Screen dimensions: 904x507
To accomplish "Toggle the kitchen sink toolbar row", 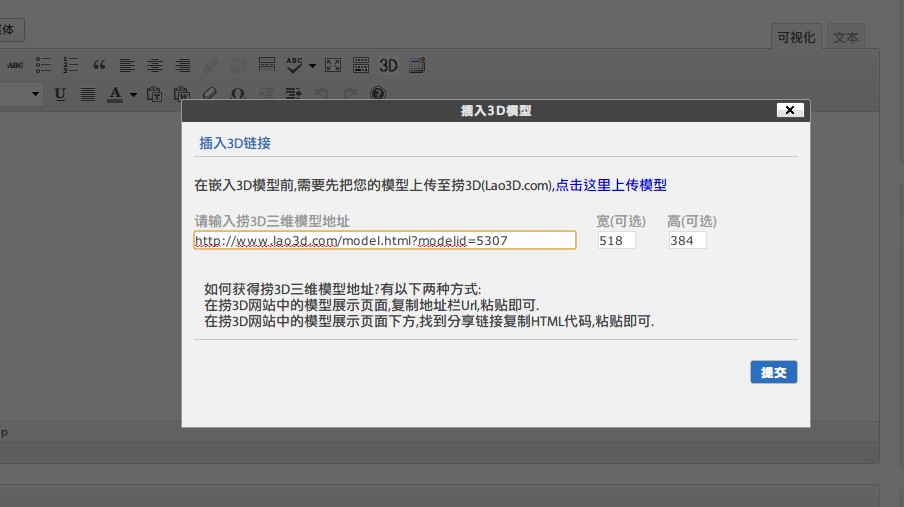I will pos(361,65).
